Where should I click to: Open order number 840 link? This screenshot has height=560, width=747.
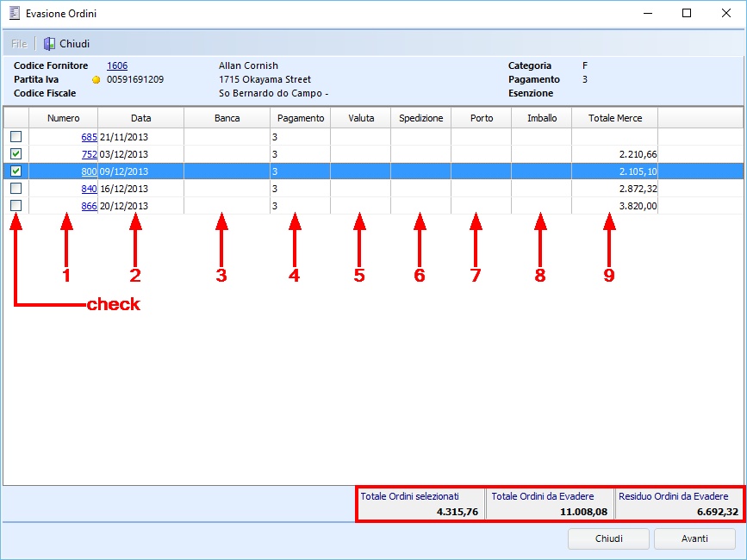coord(89,189)
